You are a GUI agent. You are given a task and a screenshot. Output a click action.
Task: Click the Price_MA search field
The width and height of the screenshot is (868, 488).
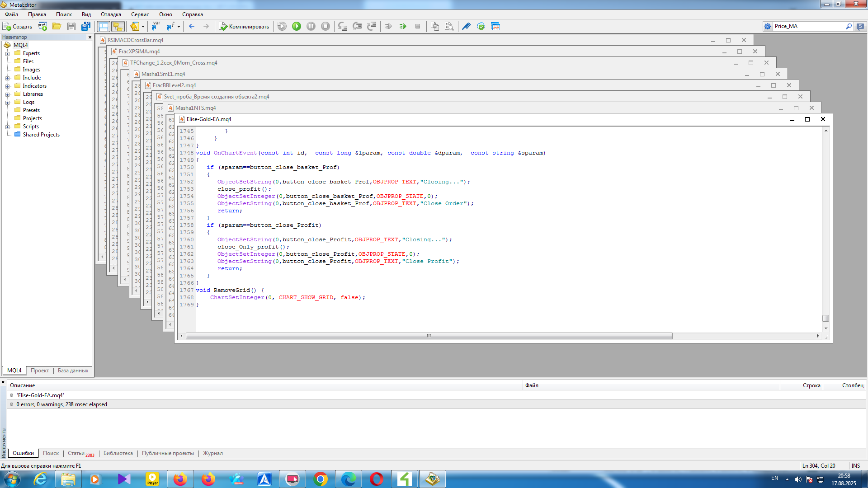click(808, 26)
